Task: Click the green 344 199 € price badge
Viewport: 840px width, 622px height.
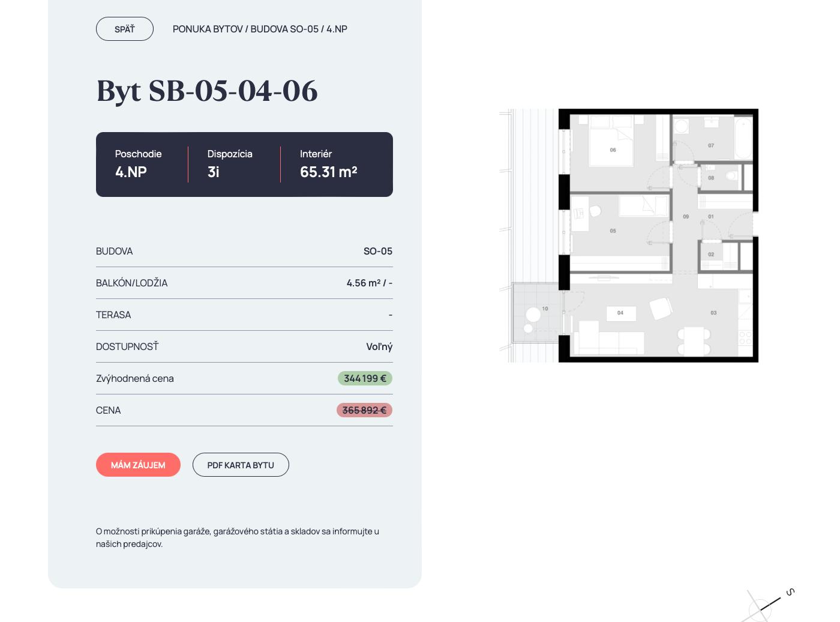Action: [365, 378]
